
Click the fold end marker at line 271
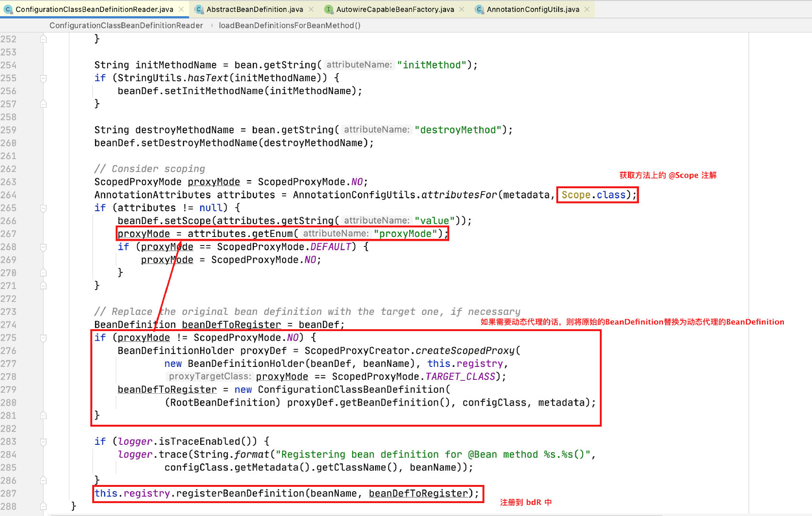(43, 286)
